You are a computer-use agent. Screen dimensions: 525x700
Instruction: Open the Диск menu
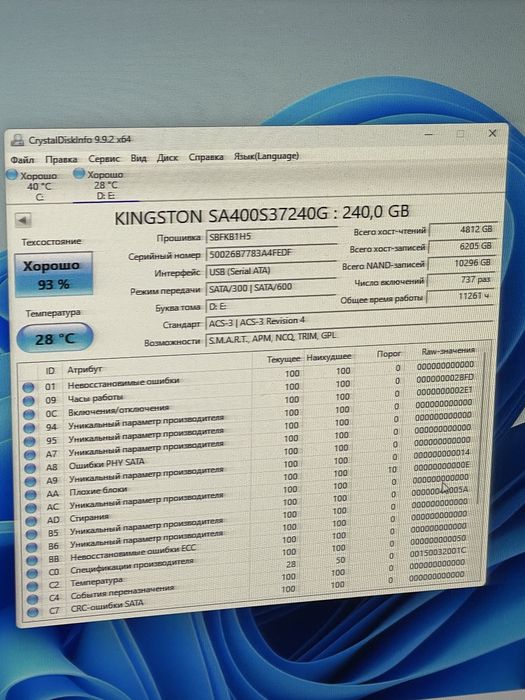(167, 158)
